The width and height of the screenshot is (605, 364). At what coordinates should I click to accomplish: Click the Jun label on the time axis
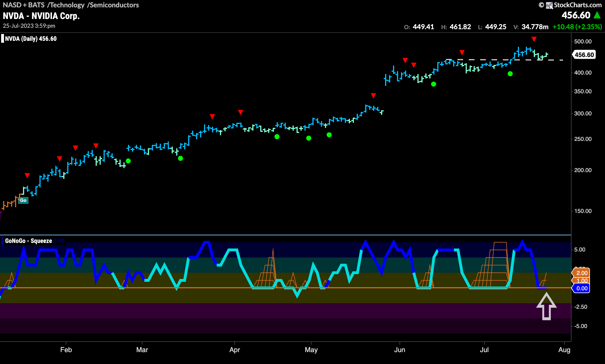click(400, 350)
